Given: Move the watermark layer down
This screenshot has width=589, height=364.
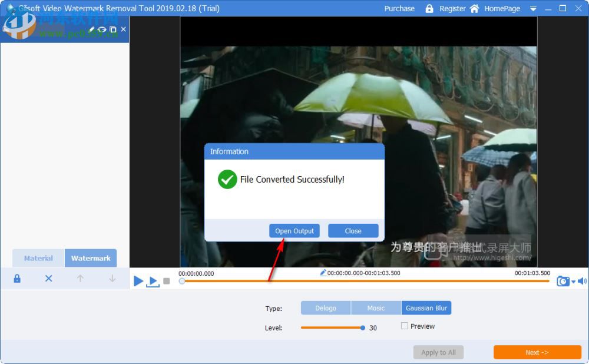Looking at the screenshot, I should click(112, 278).
